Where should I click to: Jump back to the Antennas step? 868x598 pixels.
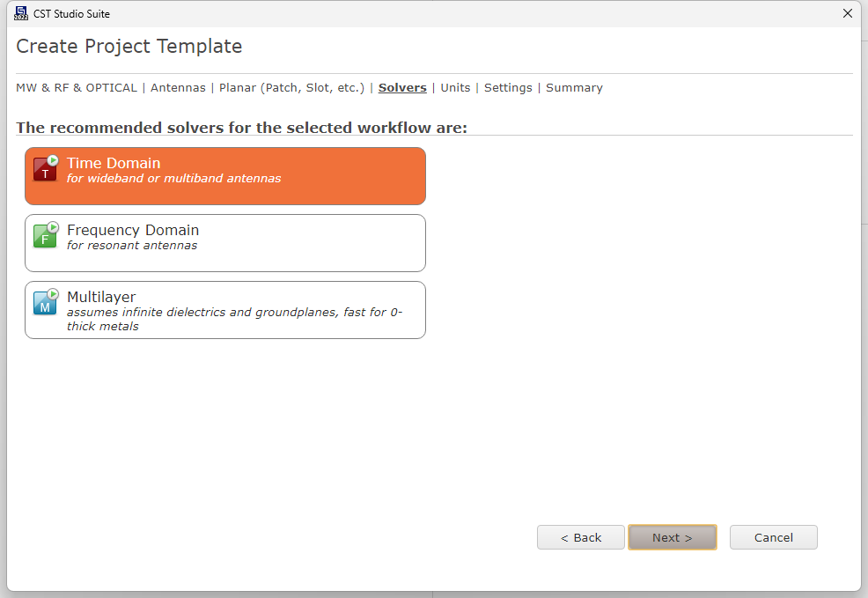click(178, 87)
